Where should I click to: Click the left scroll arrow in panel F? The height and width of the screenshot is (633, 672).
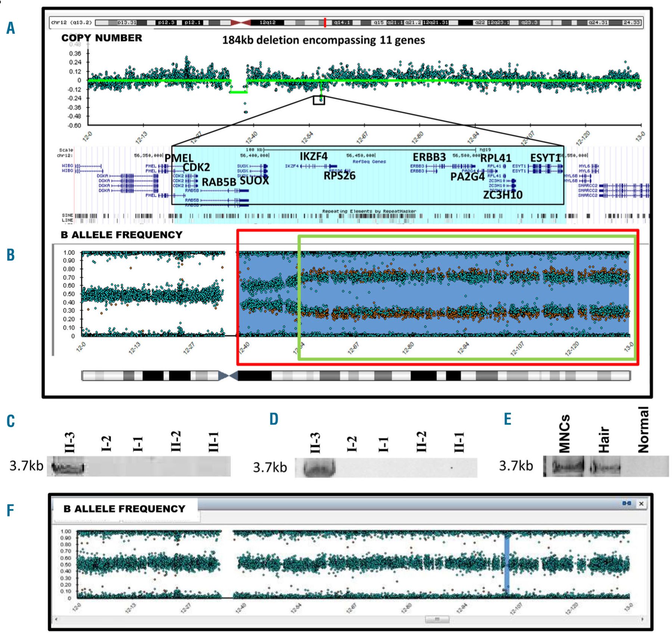coord(56,619)
